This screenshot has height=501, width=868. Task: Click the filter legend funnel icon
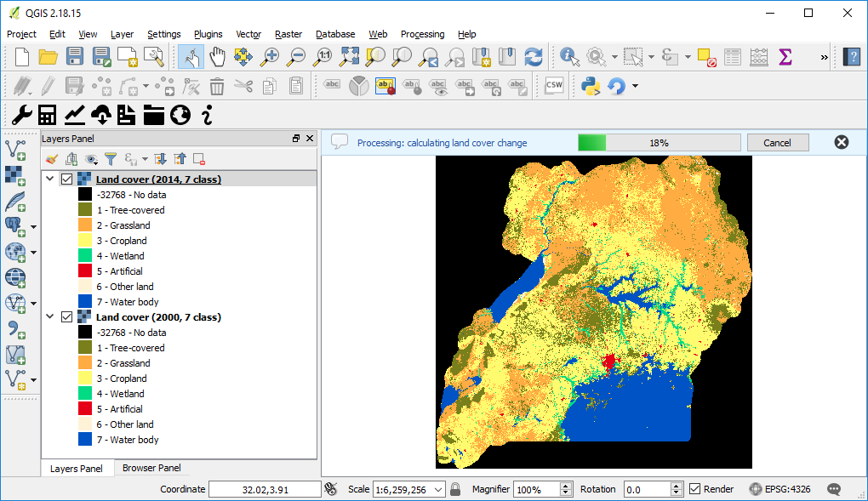[x=111, y=159]
